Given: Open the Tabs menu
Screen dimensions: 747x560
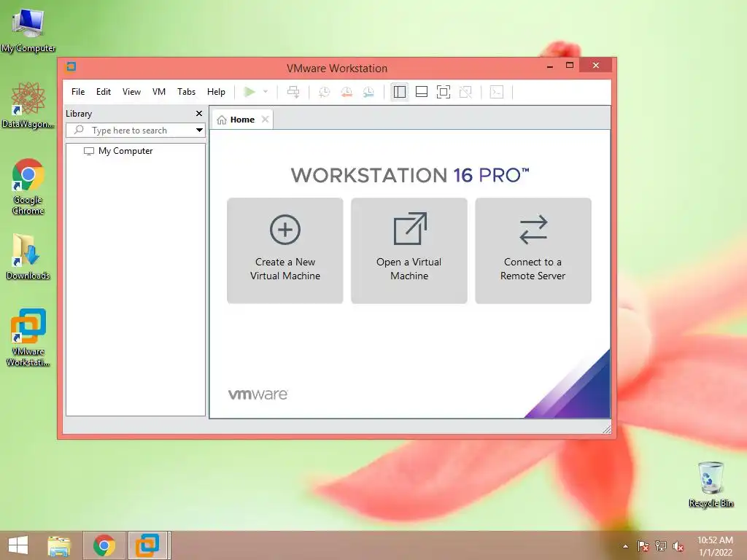Looking at the screenshot, I should point(186,92).
